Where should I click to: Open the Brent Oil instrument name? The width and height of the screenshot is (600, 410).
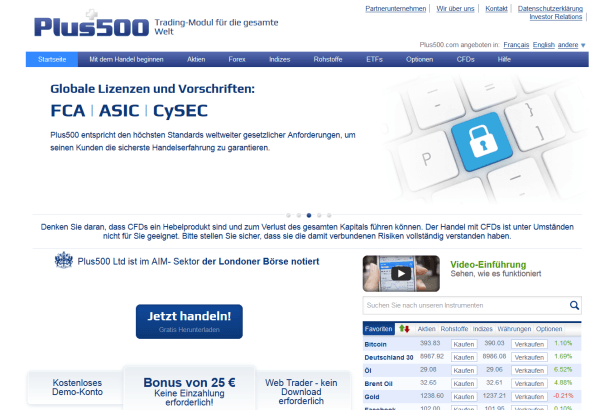point(378,384)
